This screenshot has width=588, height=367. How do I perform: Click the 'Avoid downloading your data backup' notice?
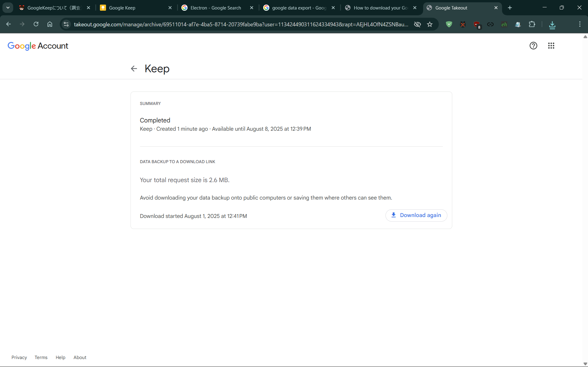point(266,198)
